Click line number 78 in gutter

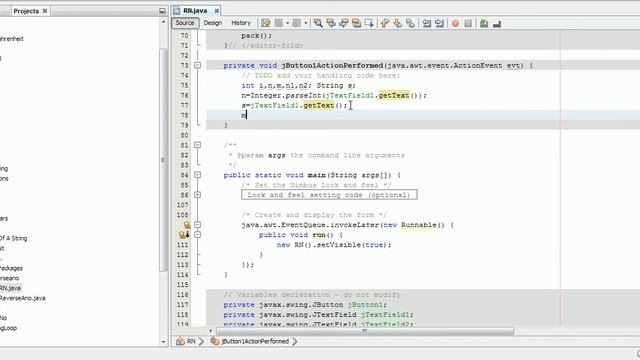click(x=184, y=115)
